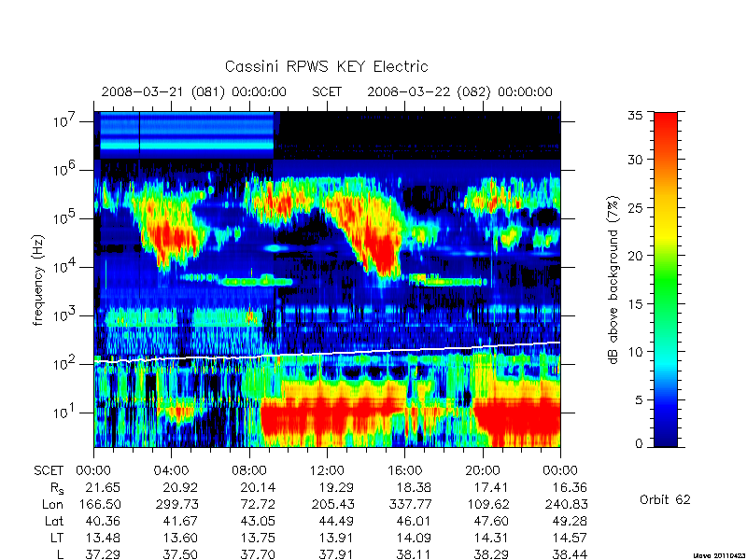Click the 'Orbit 62' label
The image size is (747, 560).
[x=665, y=500]
